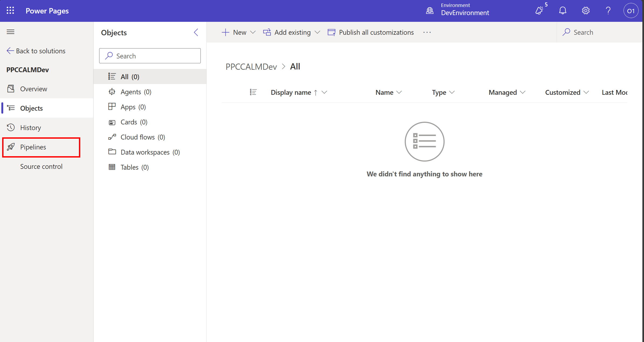Switch to the Overview section
Viewport: 644px width, 342px height.
tap(33, 89)
